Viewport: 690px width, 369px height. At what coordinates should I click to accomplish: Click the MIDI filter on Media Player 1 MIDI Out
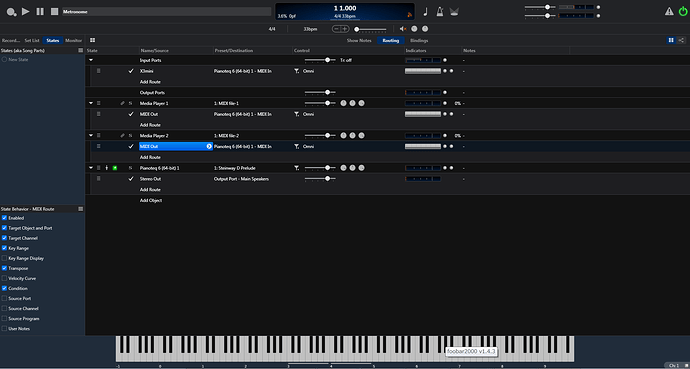pos(297,114)
